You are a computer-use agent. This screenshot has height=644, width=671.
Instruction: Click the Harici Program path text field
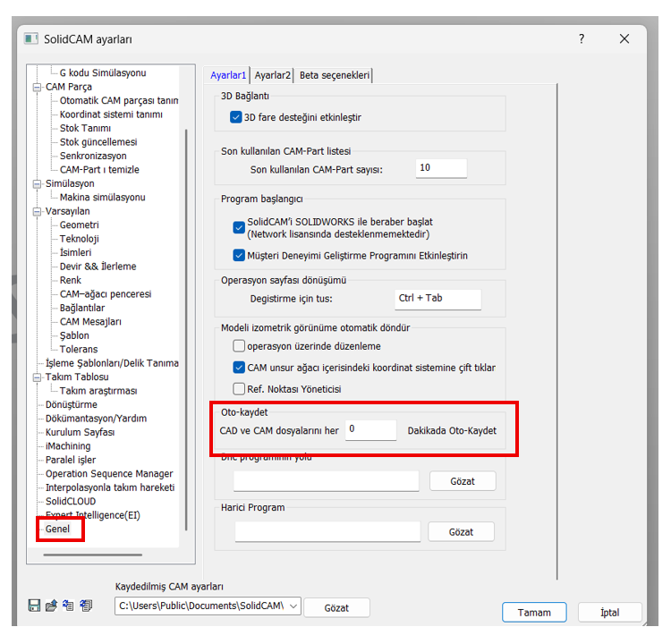[x=327, y=532]
